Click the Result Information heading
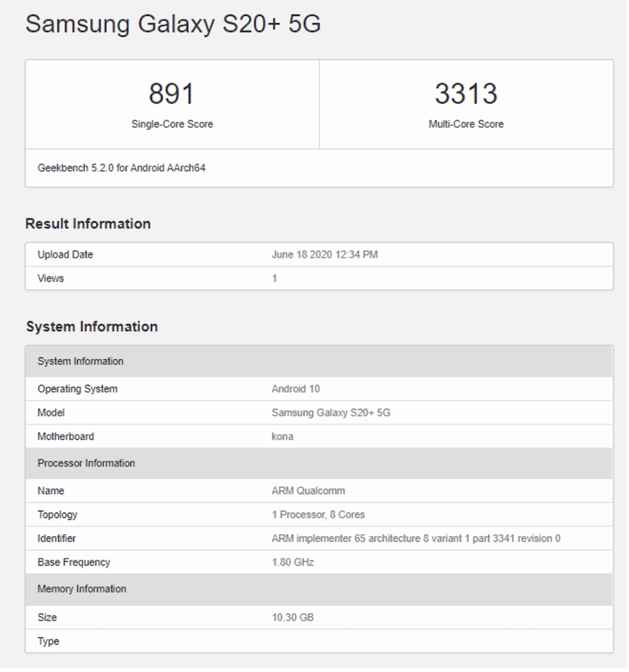The image size is (629, 672). (87, 224)
